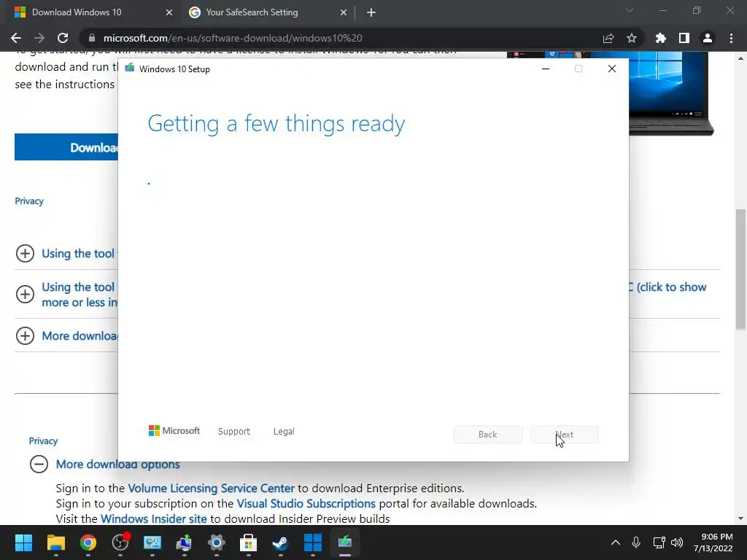Open Windows 10 Setup taskbar icon
This screenshot has width=747, height=560.
pos(345,542)
